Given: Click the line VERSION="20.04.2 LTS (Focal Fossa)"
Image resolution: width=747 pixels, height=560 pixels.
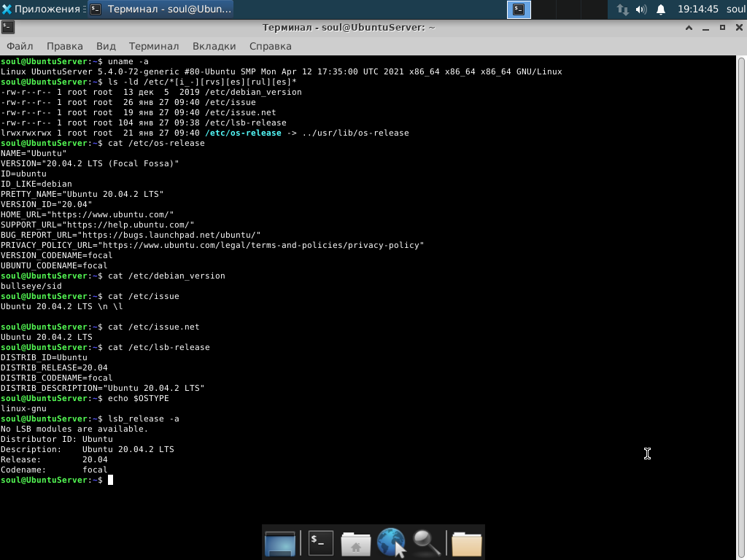Looking at the screenshot, I should [90, 164].
